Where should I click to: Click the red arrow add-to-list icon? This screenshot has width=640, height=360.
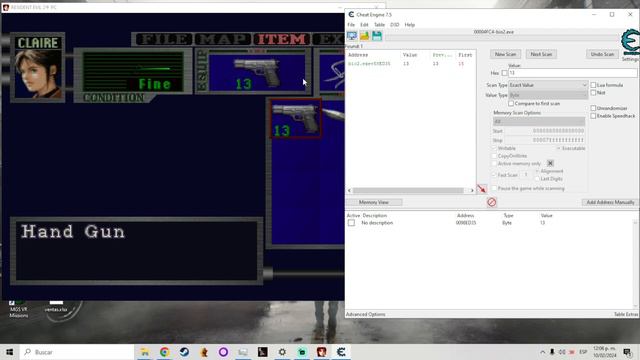click(x=482, y=189)
